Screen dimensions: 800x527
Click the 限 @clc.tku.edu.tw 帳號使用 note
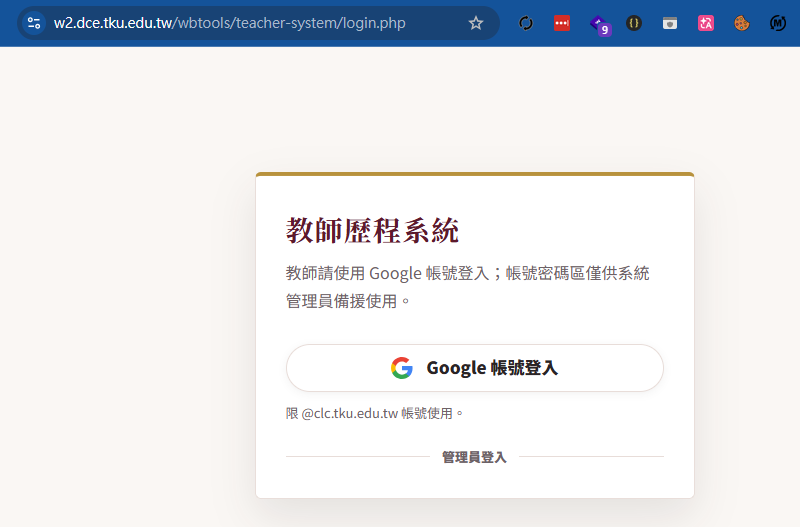374,413
